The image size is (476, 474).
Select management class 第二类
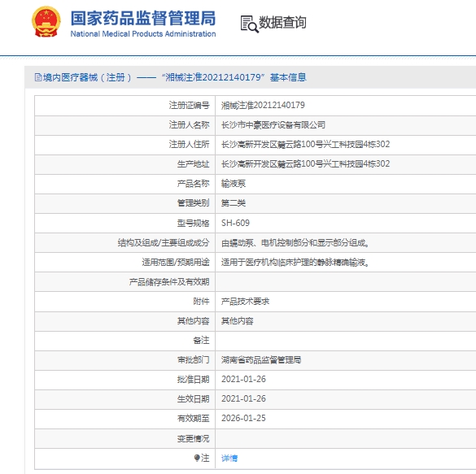[234, 203]
